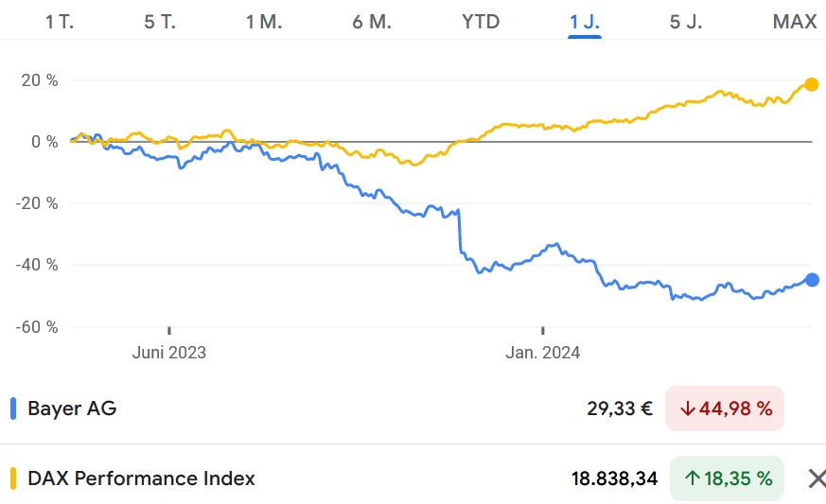Show the 1 M. chart period
Screen dimensions: 826x504
[x=264, y=22]
